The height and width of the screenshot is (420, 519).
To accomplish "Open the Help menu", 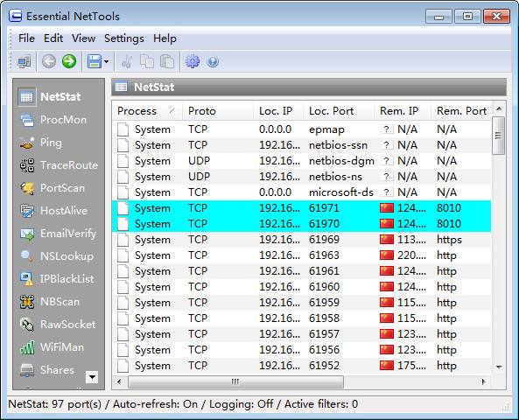I will pos(165,38).
